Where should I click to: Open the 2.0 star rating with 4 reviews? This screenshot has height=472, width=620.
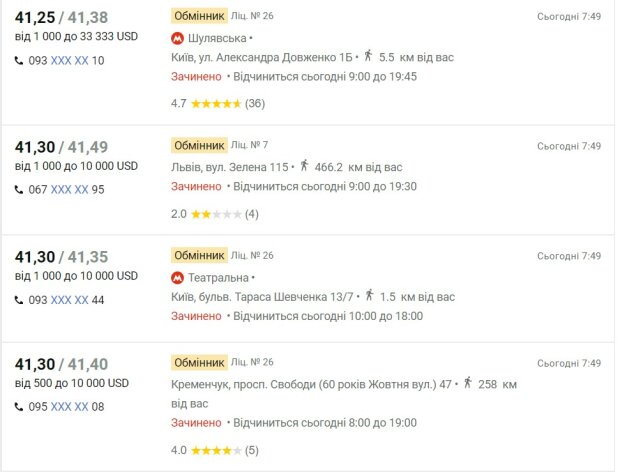pos(215,214)
